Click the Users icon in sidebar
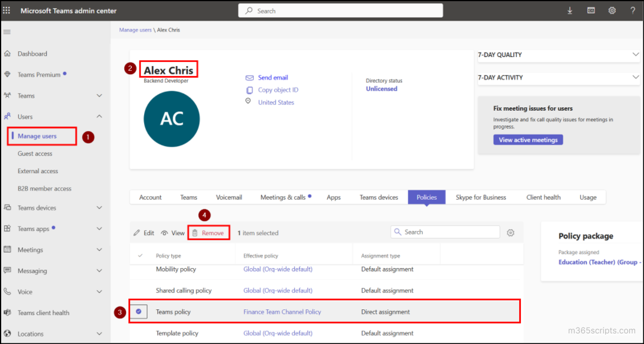 tap(7, 117)
